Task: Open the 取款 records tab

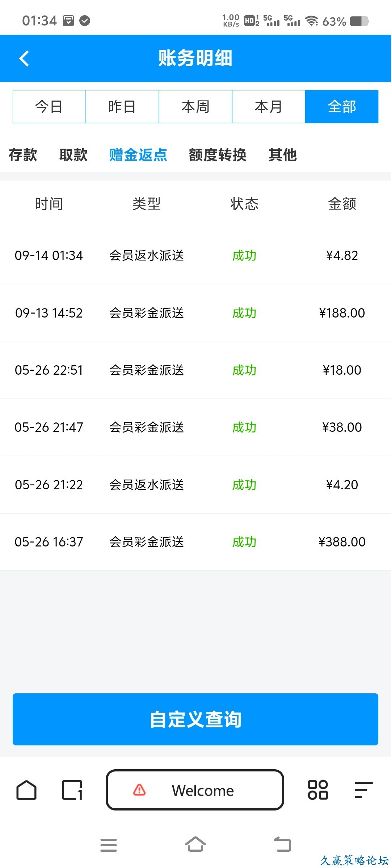Action: (73, 155)
